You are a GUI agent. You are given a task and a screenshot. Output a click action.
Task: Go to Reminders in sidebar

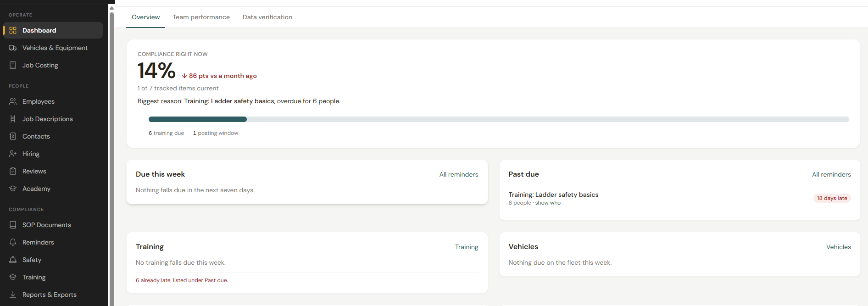pos(53,242)
